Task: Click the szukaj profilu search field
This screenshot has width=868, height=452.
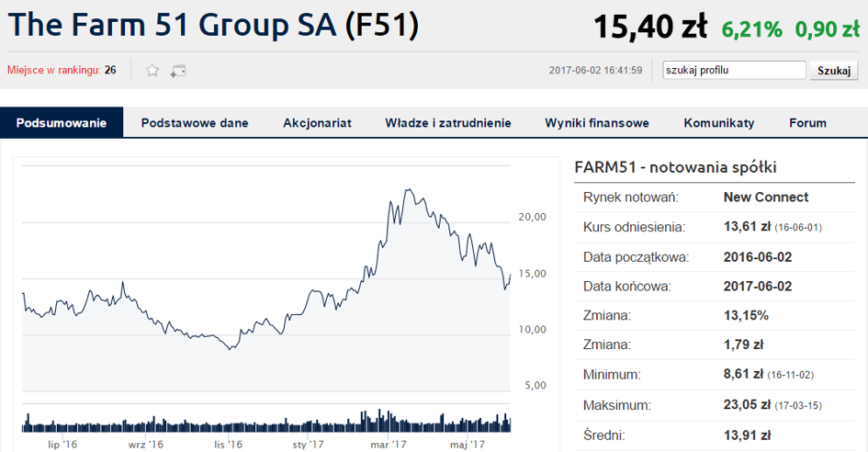Action: coord(733,70)
